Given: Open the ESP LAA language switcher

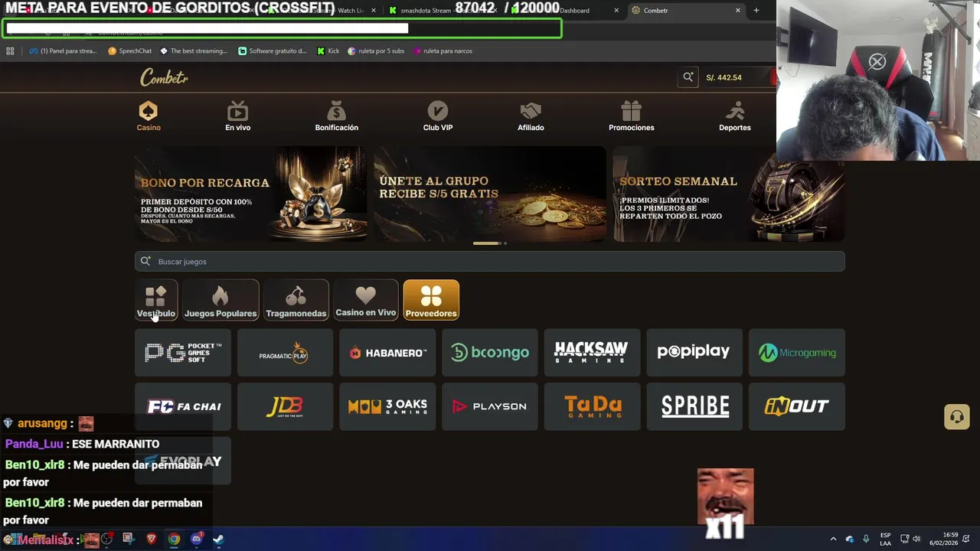Looking at the screenshot, I should (885, 539).
